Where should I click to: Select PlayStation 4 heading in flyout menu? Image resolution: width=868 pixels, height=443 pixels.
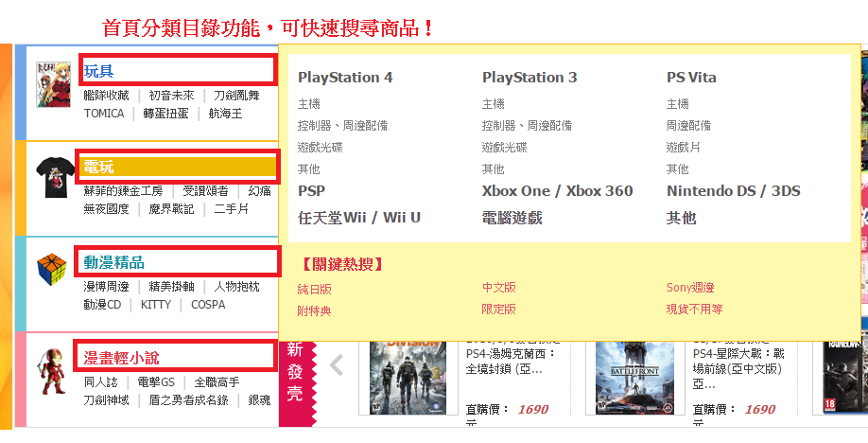[x=345, y=77]
